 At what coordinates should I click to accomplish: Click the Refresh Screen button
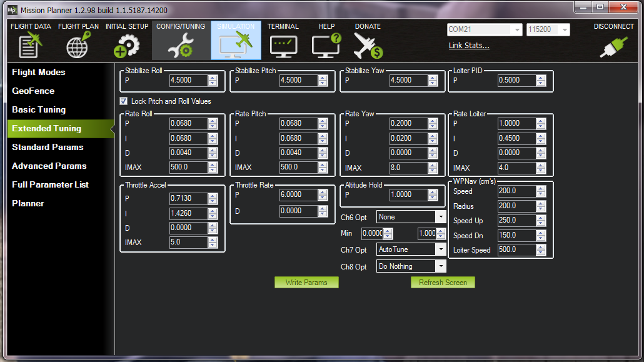443,283
